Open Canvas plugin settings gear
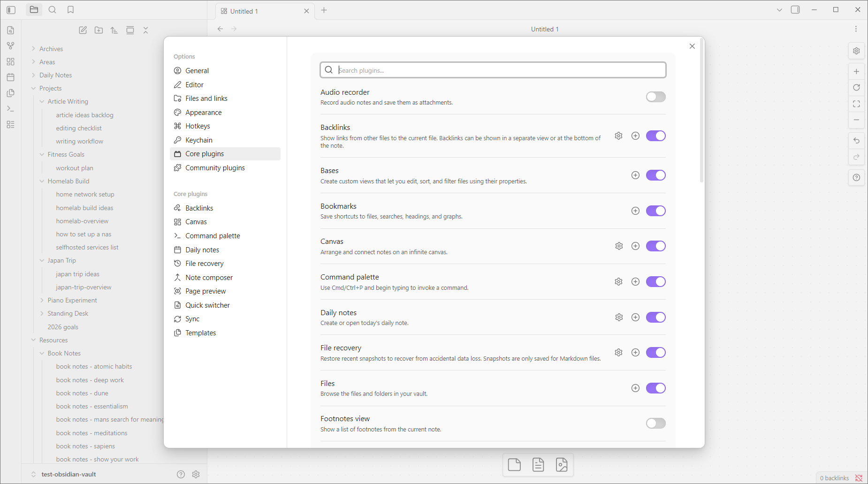 (619, 246)
